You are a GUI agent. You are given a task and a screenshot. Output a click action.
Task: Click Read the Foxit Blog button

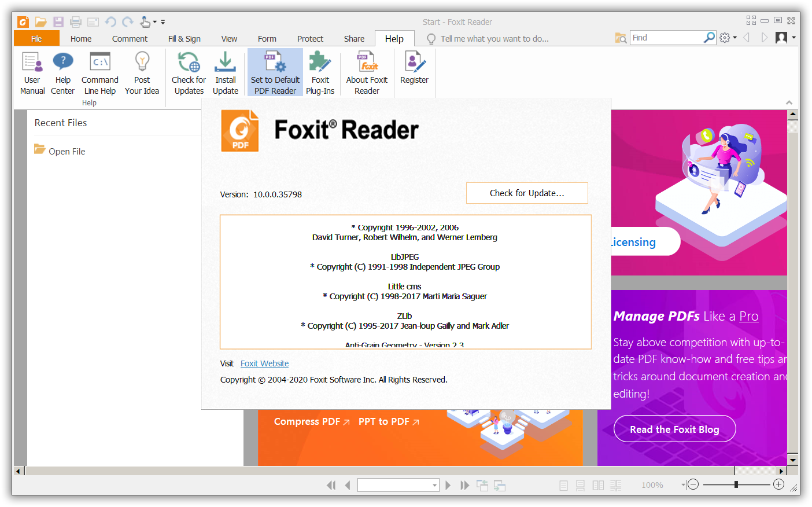674,429
